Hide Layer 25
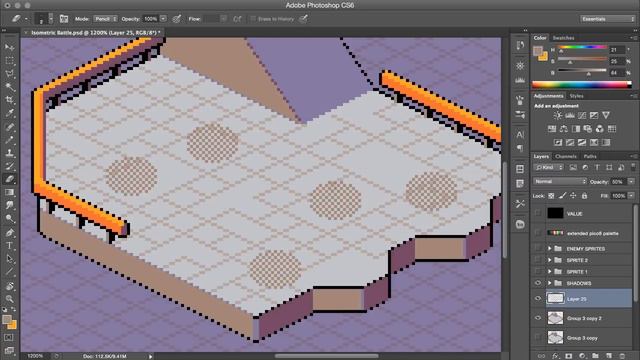 tap(538, 298)
